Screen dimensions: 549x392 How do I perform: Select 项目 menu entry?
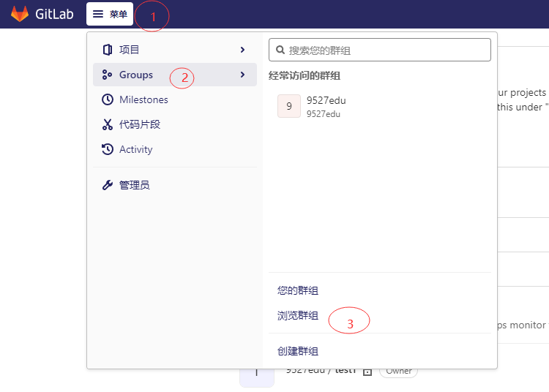pos(175,50)
